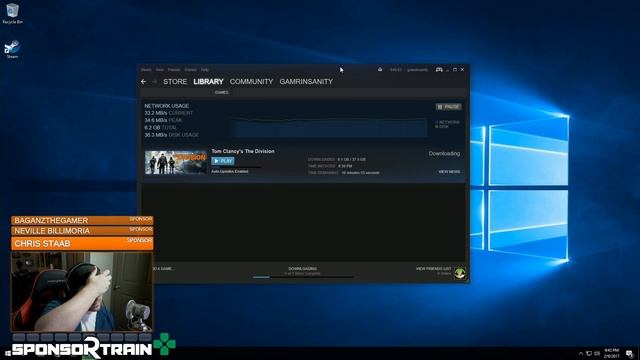
Task: Pause the current download
Action: (448, 107)
